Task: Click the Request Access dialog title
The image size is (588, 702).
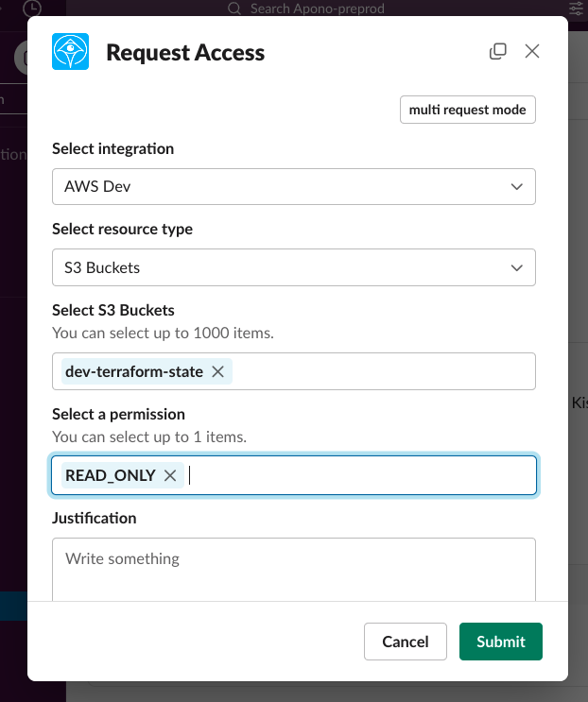Action: click(185, 53)
